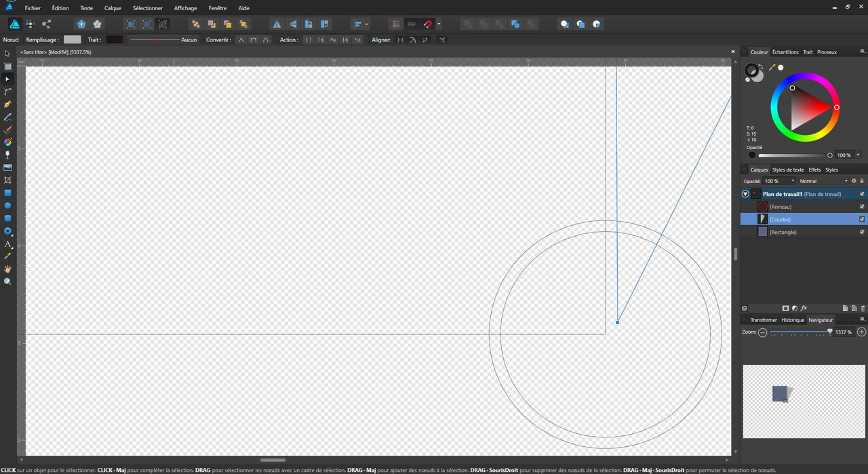Click the Navigator document thumbnail preview
The height and width of the screenshot is (474, 868).
point(804,401)
